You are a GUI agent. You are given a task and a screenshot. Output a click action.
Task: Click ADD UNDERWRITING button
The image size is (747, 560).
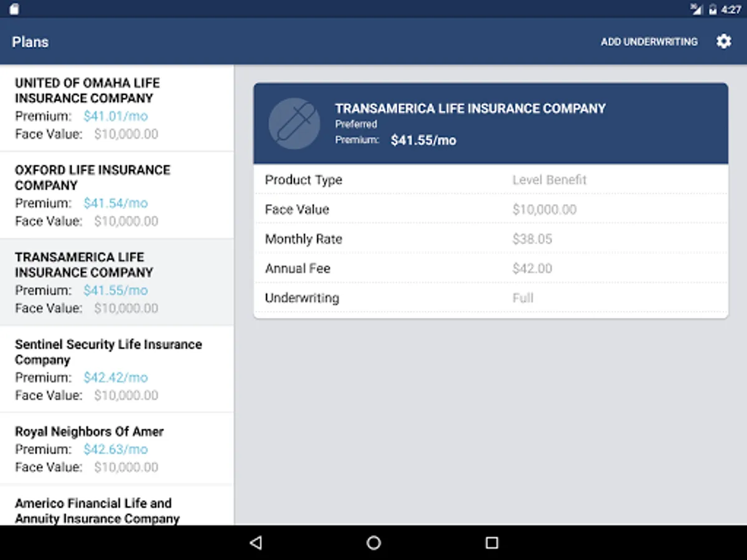click(649, 42)
